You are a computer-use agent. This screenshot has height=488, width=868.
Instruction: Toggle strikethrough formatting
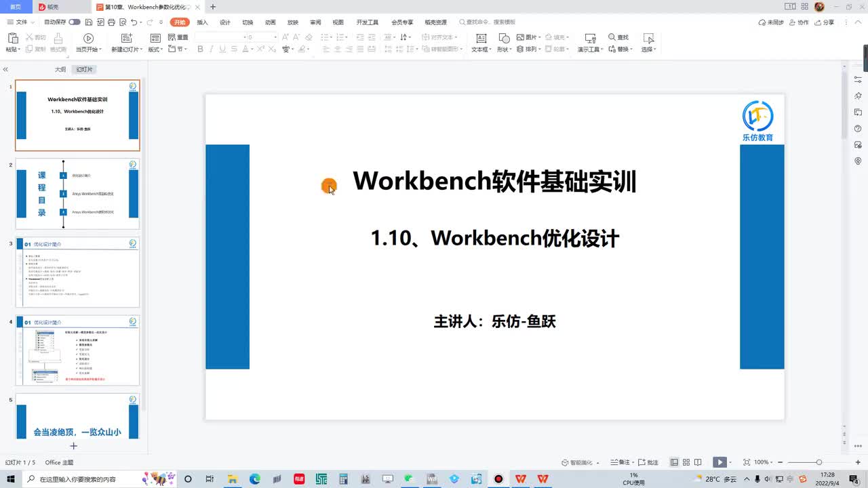click(x=234, y=49)
